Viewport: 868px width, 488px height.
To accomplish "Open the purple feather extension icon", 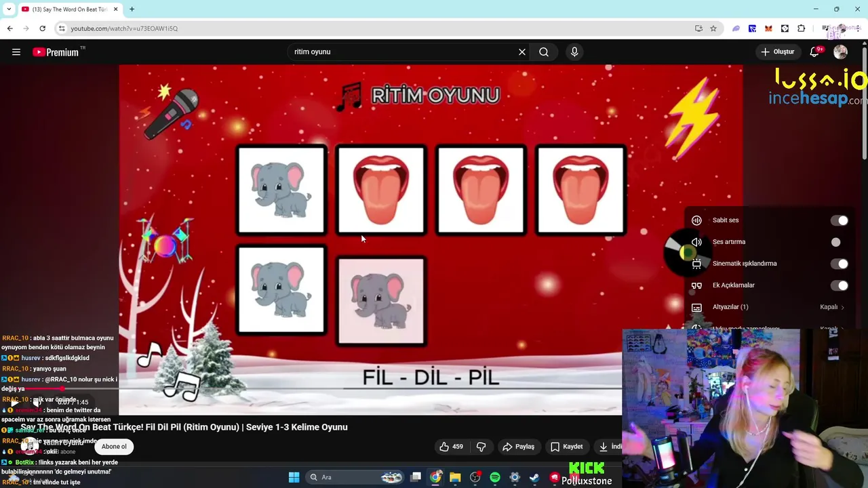I will pos(736,28).
